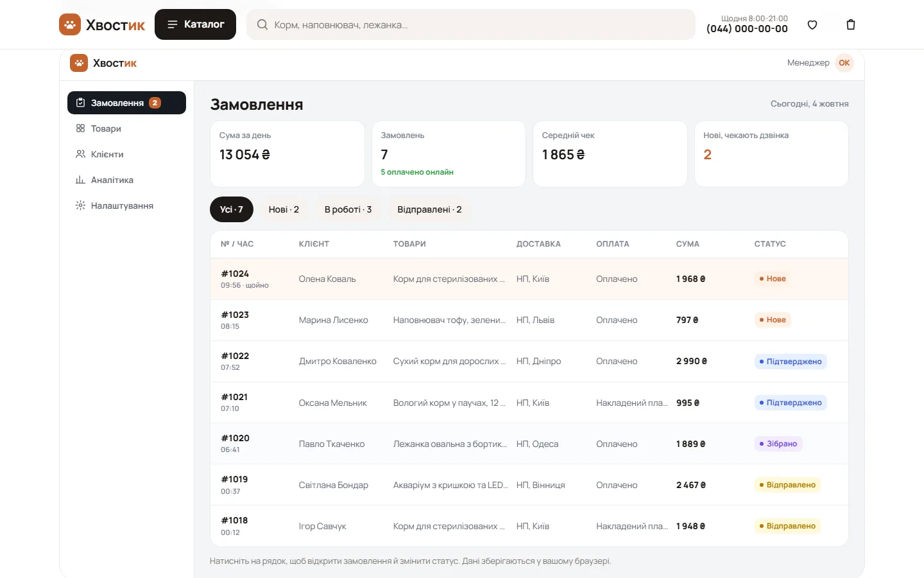The image size is (924, 578).
Task: Click the 5 оплачено онлайн text
Action: tap(417, 172)
